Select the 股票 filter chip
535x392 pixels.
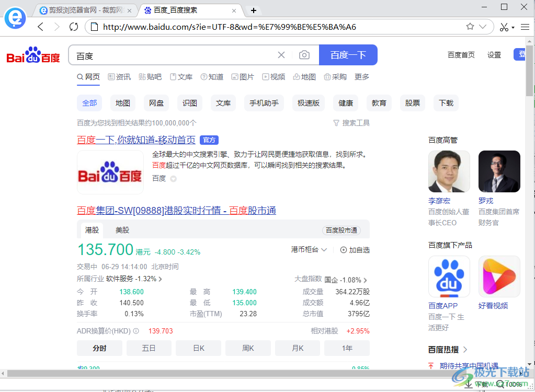413,103
